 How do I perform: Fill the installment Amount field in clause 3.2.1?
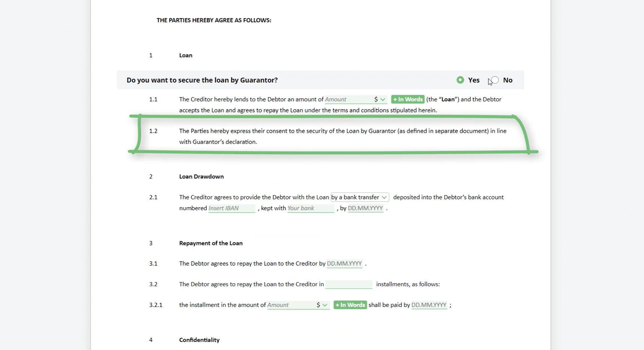point(290,305)
